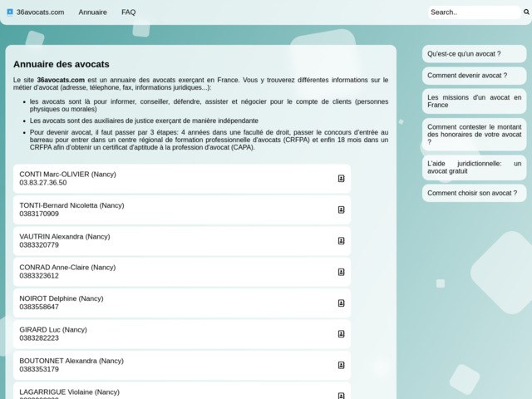The height and width of the screenshot is (399, 532).
Task: Open contact card icon for LAGARRIGUE Violaine
Action: pyautogui.click(x=342, y=396)
